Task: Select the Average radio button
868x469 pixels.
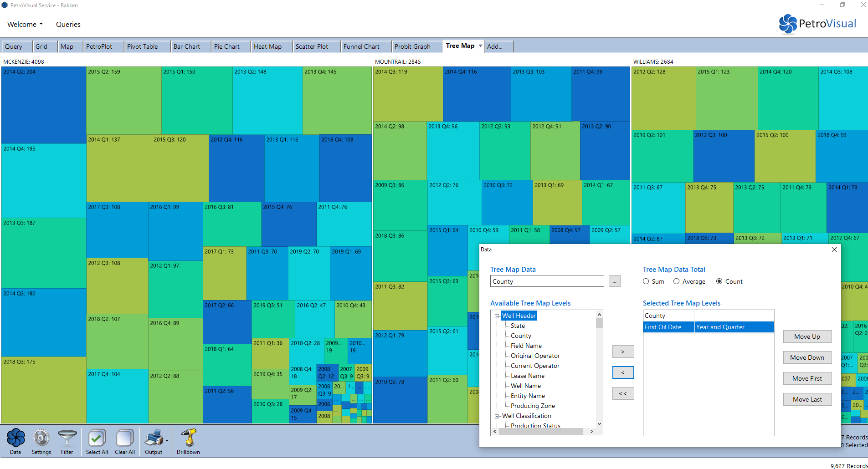Action: [x=677, y=281]
